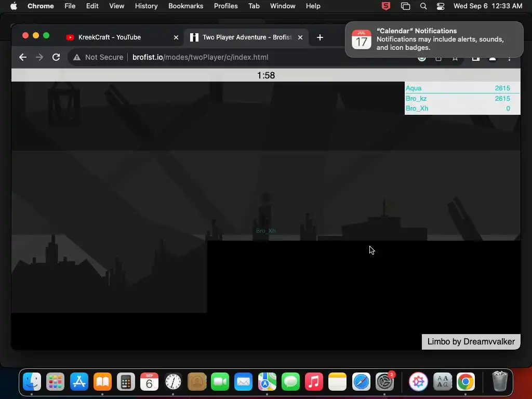Image resolution: width=532 pixels, height=399 pixels.
Task: Click the Not Secure site warning
Action: (x=98, y=57)
